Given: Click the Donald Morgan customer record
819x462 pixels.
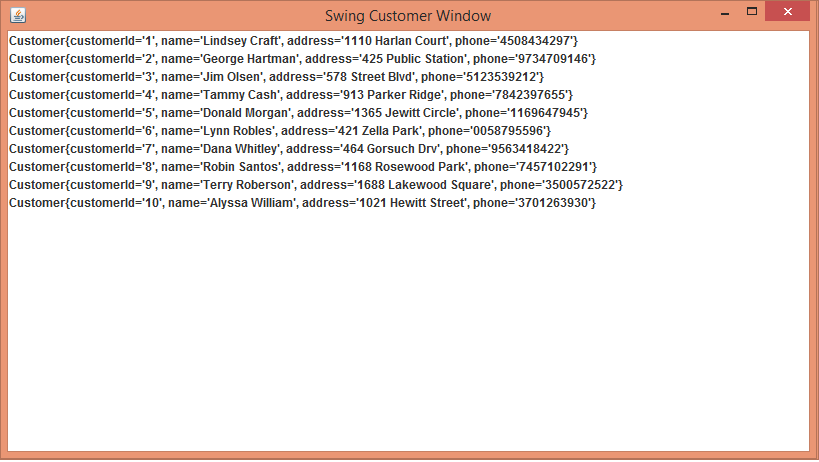Looking at the screenshot, I should click(x=298, y=113).
